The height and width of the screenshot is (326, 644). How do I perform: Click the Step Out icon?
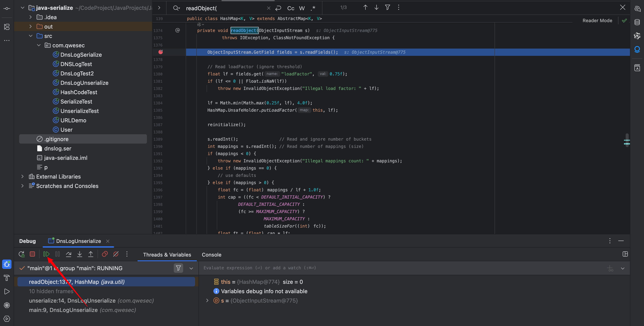click(x=91, y=254)
